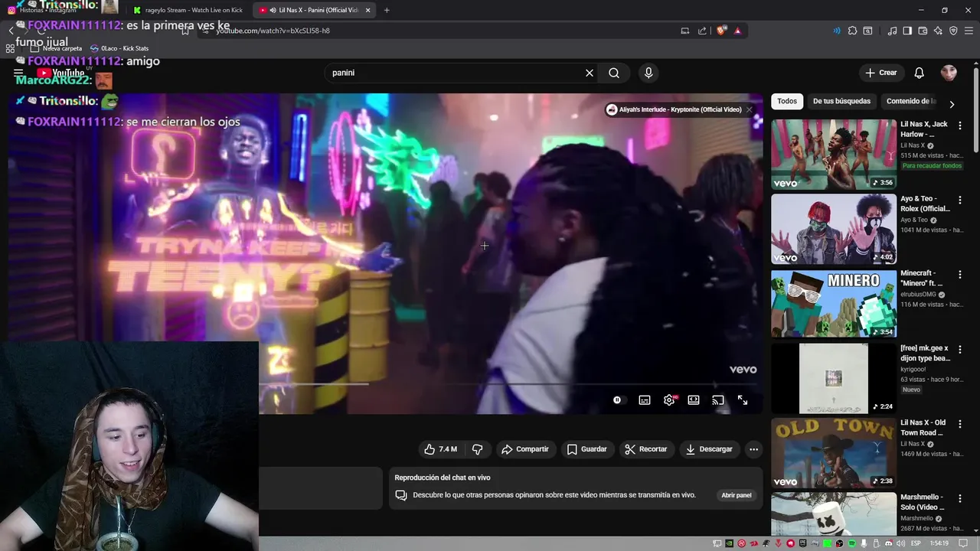Click the browser address bar URL
The width and height of the screenshot is (980, 551).
273,31
